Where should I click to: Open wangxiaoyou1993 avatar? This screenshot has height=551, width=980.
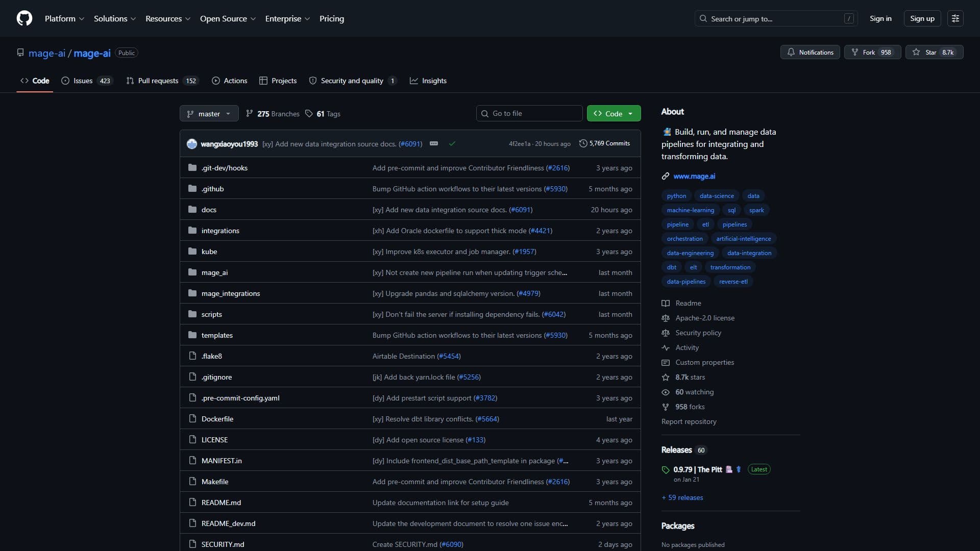coord(192,144)
